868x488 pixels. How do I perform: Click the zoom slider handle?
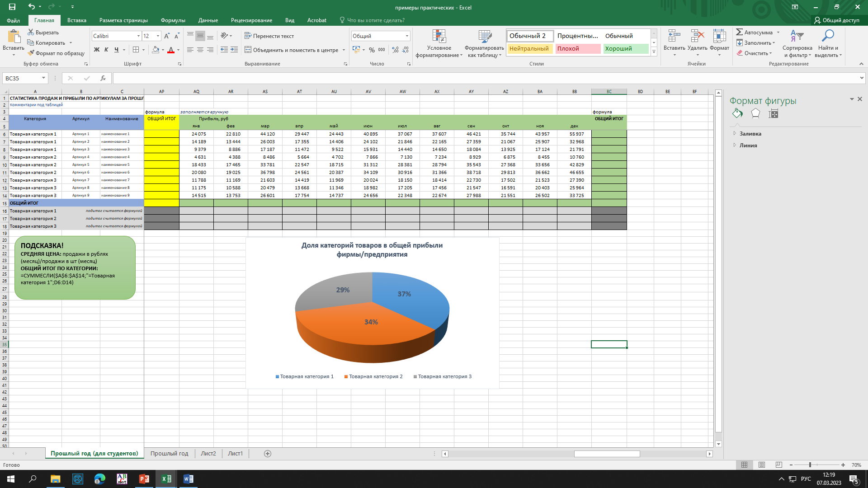tap(810, 465)
